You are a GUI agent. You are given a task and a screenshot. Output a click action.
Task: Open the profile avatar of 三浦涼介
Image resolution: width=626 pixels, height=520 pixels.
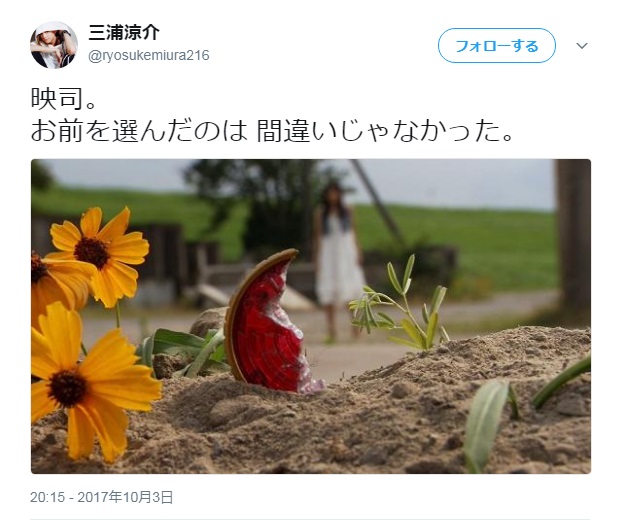[54, 45]
